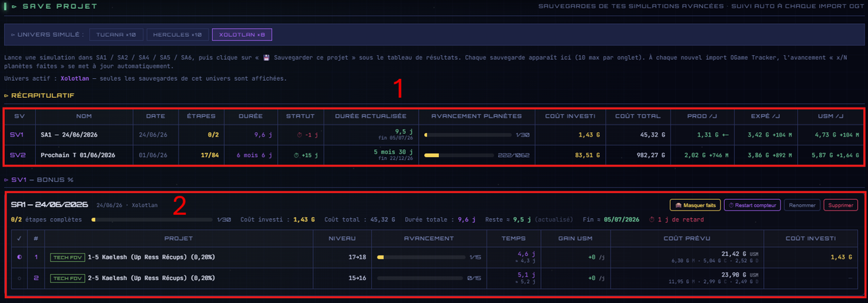Click the 1/15 avancement bar of project 1
The width and height of the screenshot is (868, 303).
click(421, 258)
